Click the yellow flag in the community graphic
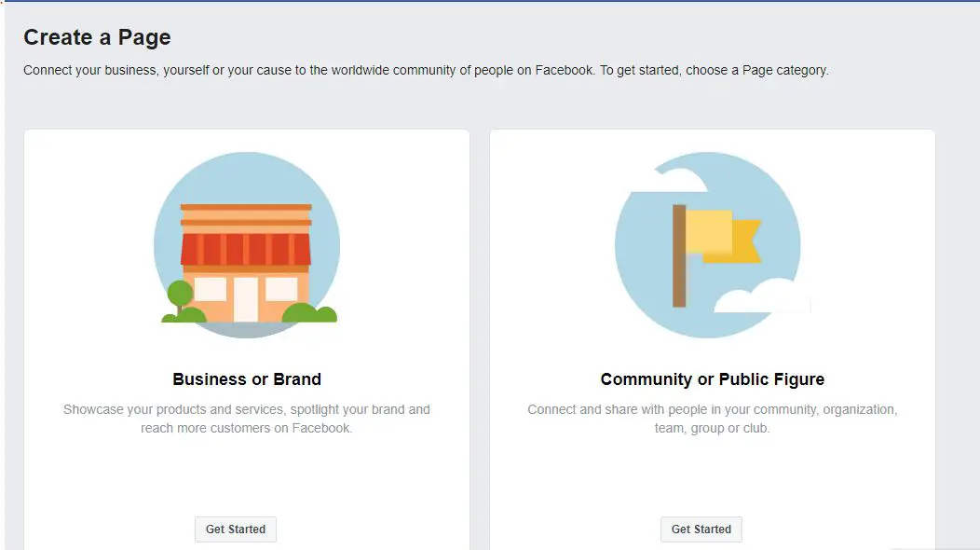The height and width of the screenshot is (550, 980). tap(724, 236)
